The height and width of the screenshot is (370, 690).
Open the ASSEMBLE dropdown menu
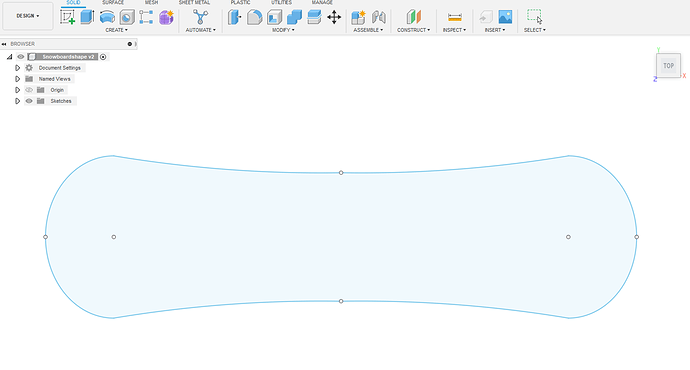point(368,30)
